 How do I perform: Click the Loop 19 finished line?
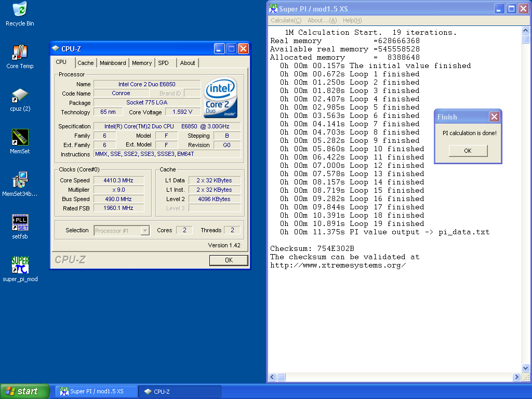(352, 223)
